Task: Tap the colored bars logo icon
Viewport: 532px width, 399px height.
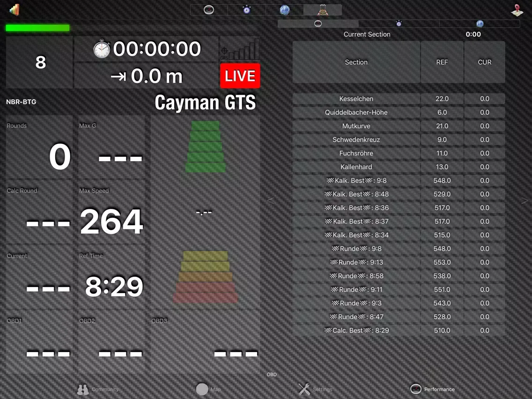Action: [x=14, y=9]
